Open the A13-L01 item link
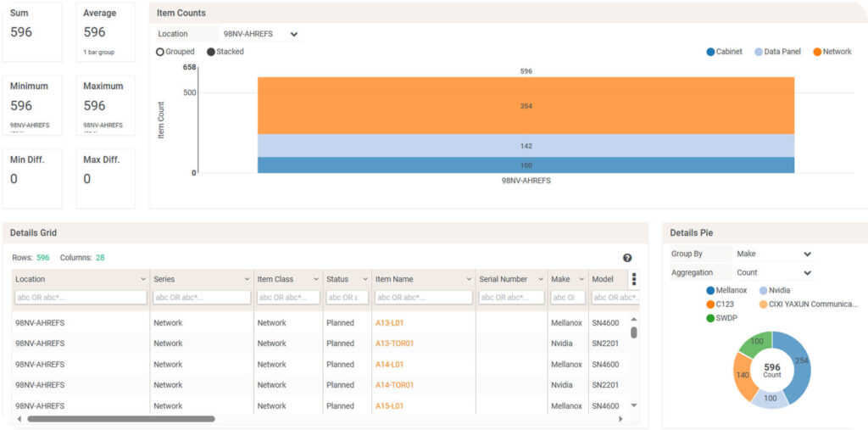868x430 pixels. tap(389, 323)
